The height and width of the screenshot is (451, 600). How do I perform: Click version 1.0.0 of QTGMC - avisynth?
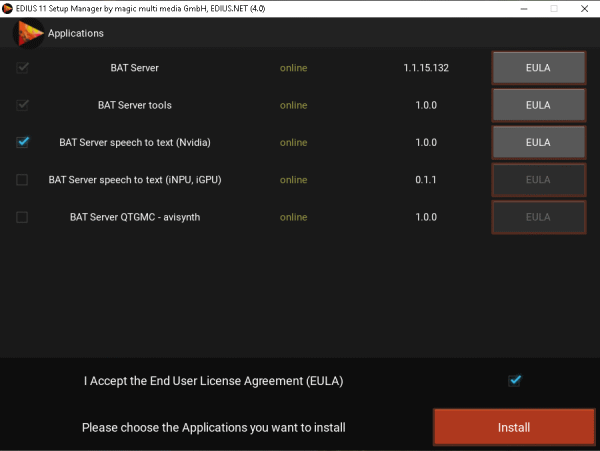426,217
